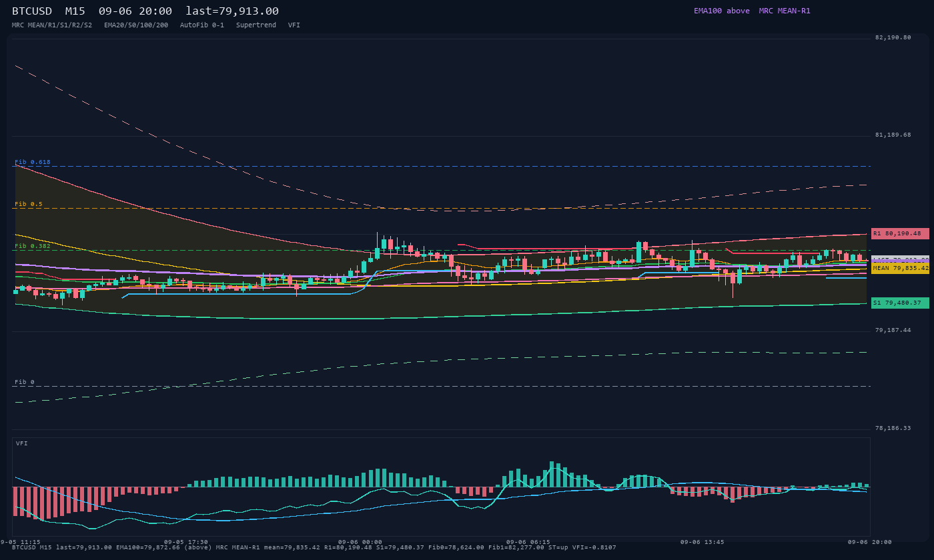Click the BTCUSD symbol in the chart title
The image size is (934, 560).
(32, 11)
